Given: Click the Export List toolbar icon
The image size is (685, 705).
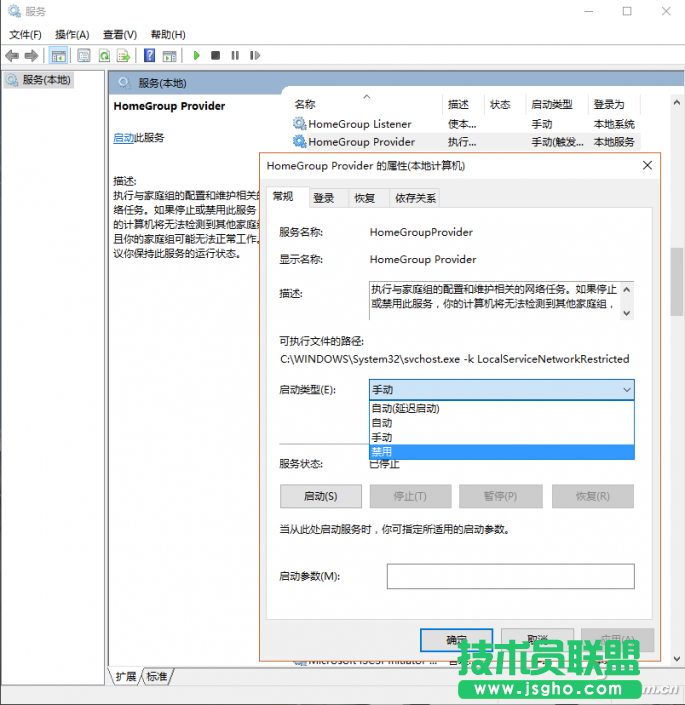Looking at the screenshot, I should (x=123, y=56).
